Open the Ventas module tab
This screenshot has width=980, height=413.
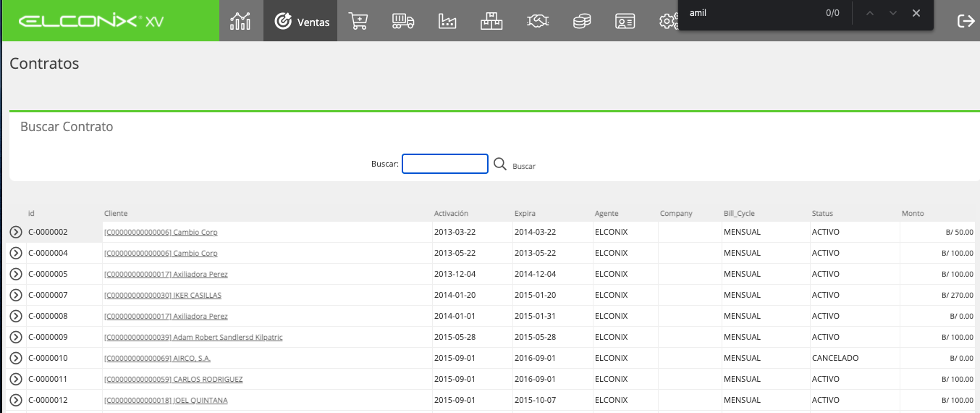click(301, 21)
